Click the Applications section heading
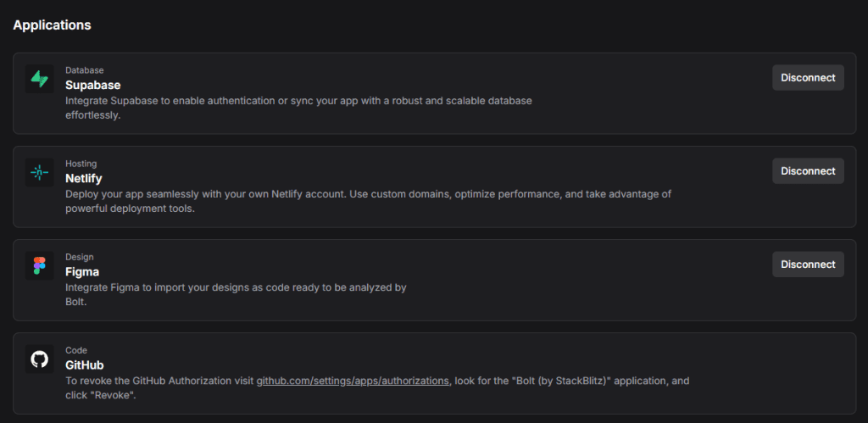This screenshot has height=423, width=868. coord(52,25)
